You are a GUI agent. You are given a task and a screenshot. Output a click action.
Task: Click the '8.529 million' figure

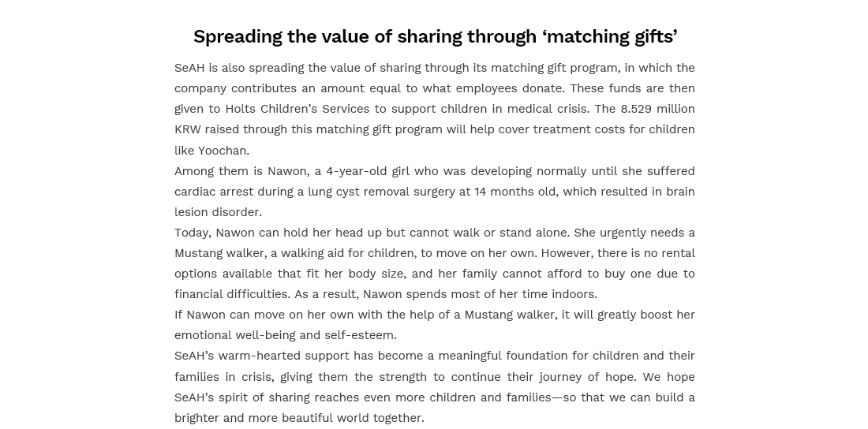(657, 109)
